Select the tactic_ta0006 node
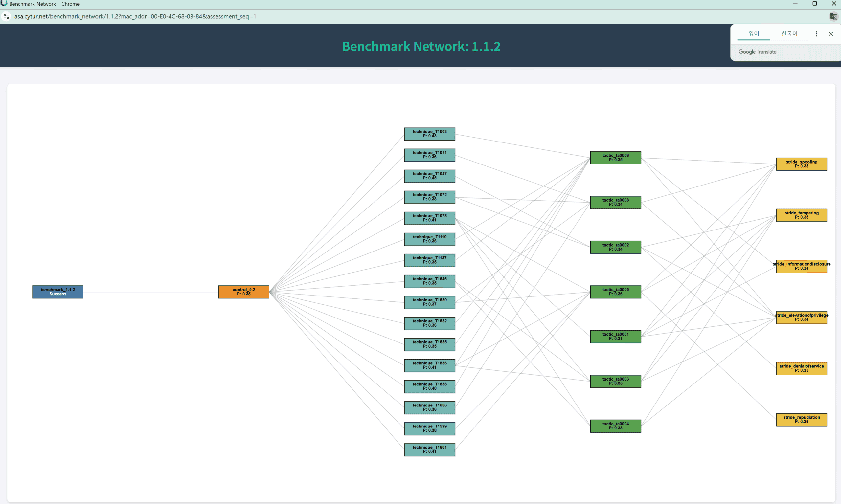Image resolution: width=841 pixels, height=504 pixels. tap(616, 157)
